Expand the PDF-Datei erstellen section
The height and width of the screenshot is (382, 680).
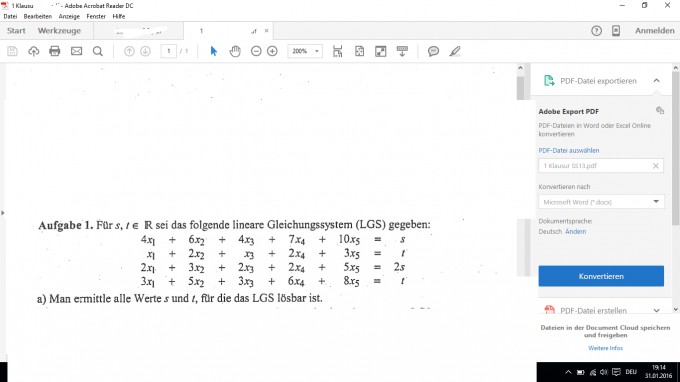[x=656, y=310]
